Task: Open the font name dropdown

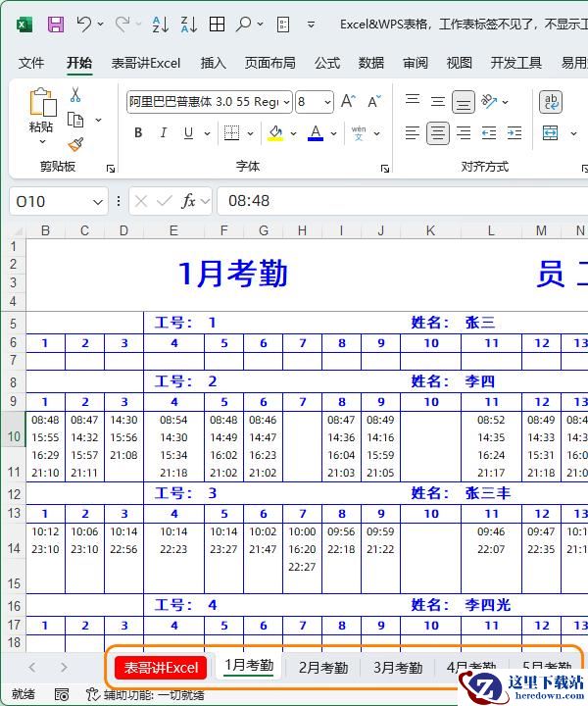Action: click(x=286, y=102)
